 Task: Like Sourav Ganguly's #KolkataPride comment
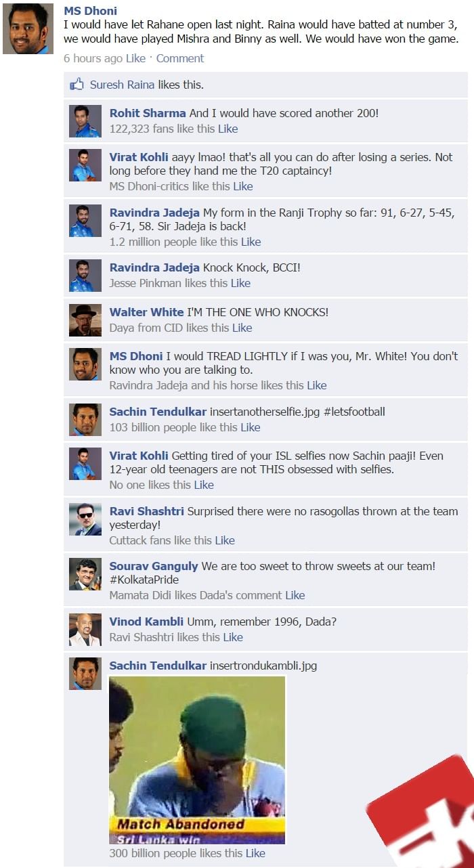point(295,595)
